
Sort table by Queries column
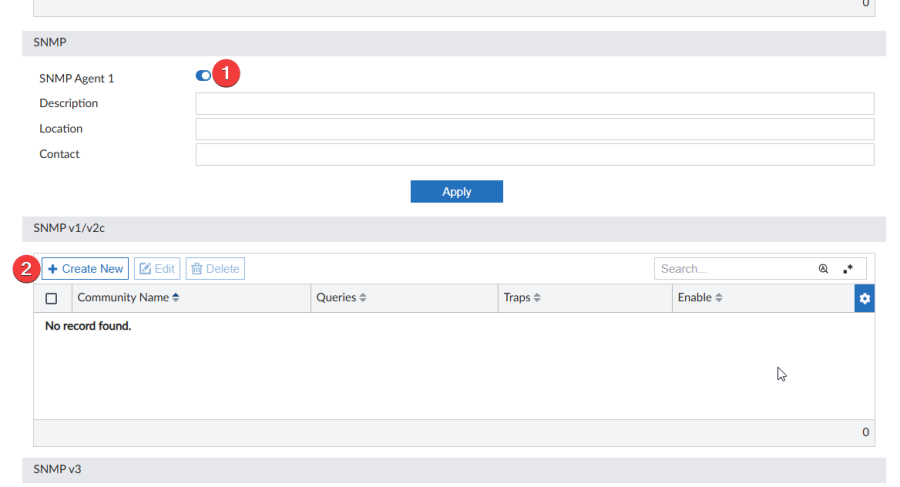pos(342,297)
